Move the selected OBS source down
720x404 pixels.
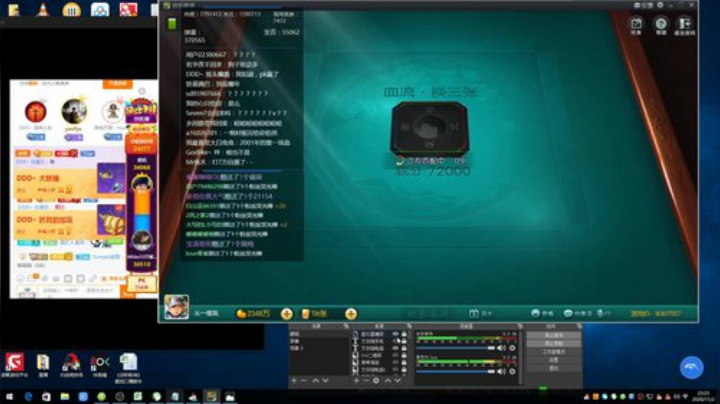[398, 381]
